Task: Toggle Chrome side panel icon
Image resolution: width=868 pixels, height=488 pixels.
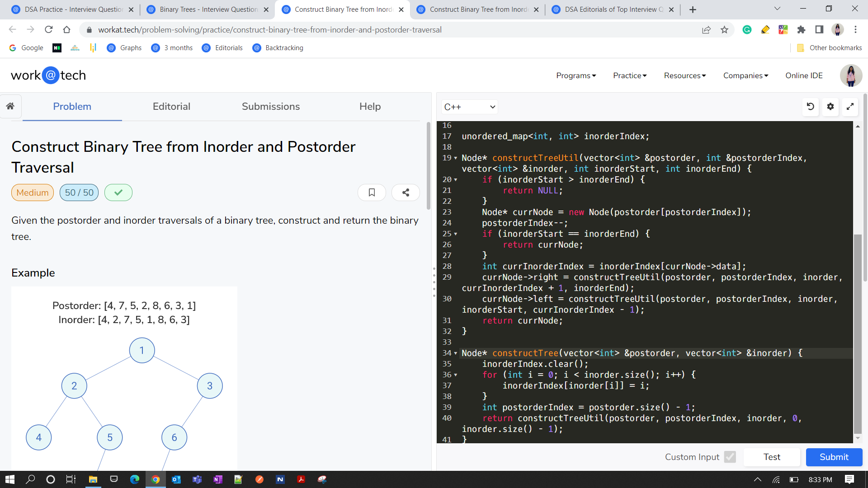Action: pos(819,30)
